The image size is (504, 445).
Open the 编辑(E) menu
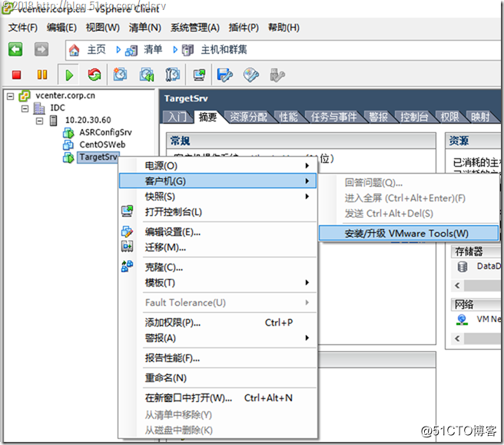point(61,28)
